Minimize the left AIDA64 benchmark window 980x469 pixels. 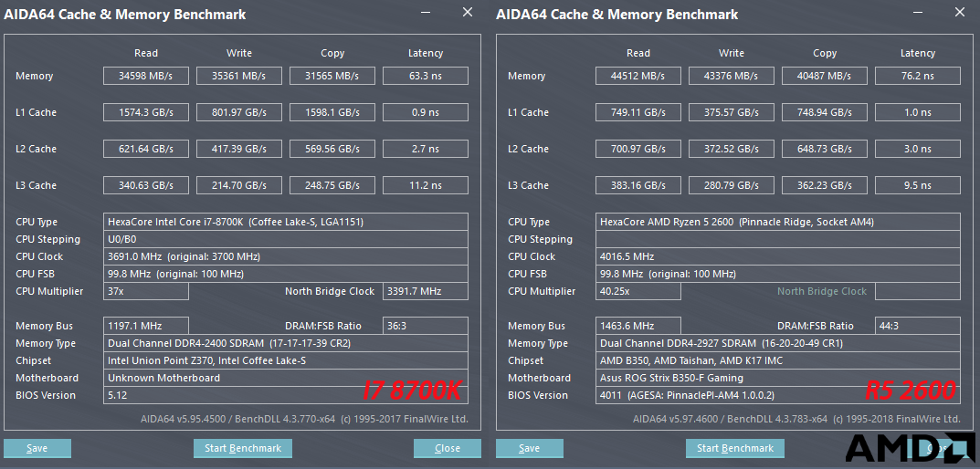coord(425,13)
